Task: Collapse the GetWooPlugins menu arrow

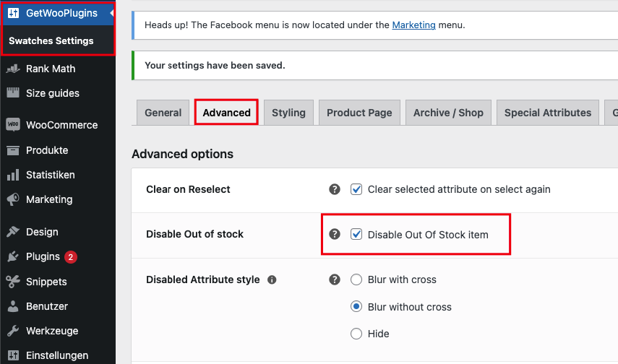Action: (112, 13)
